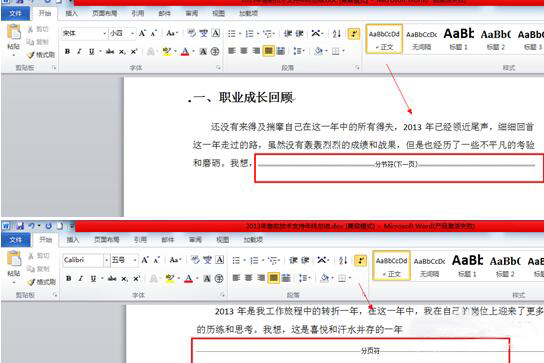
Task: Click 剪切 cut button in upper window
Action: coord(38,29)
